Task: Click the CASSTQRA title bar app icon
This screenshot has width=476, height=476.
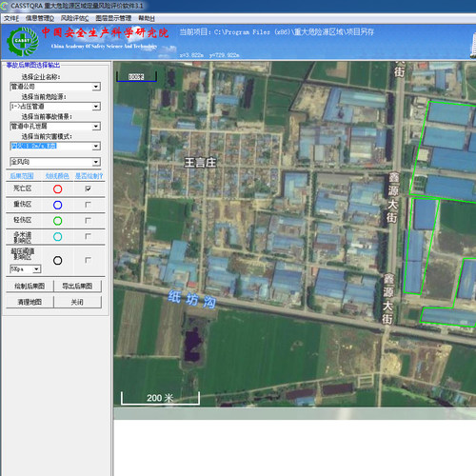Action: tap(5, 6)
